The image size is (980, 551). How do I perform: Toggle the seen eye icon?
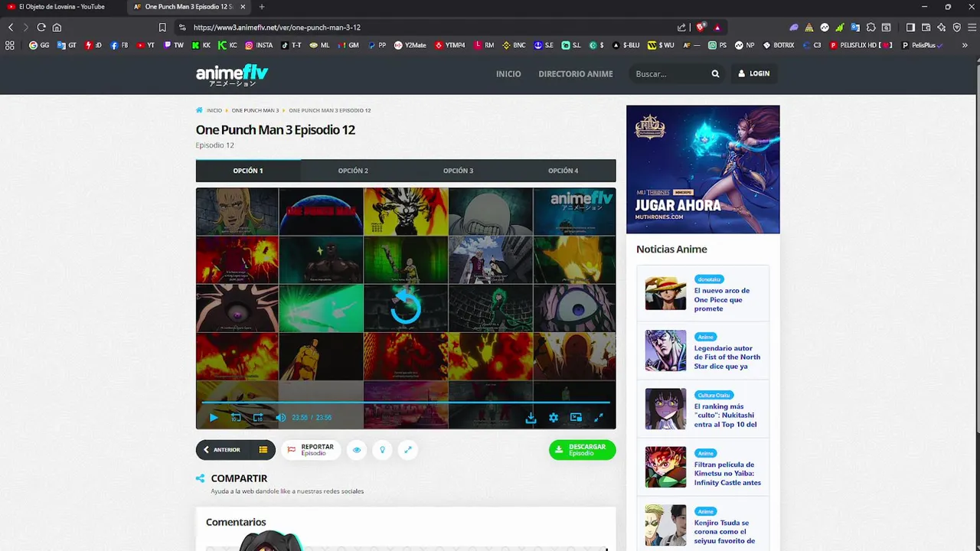coord(357,450)
